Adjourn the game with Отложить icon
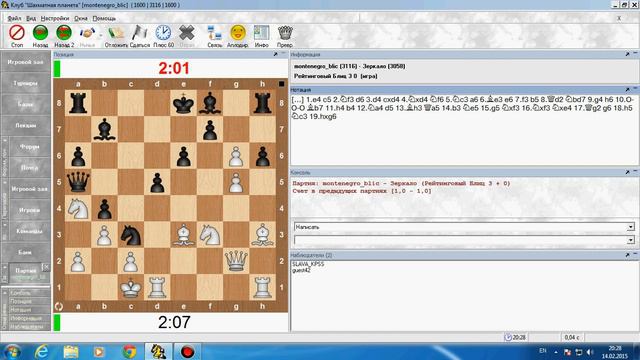This screenshot has width=640, height=360. pyautogui.click(x=116, y=33)
